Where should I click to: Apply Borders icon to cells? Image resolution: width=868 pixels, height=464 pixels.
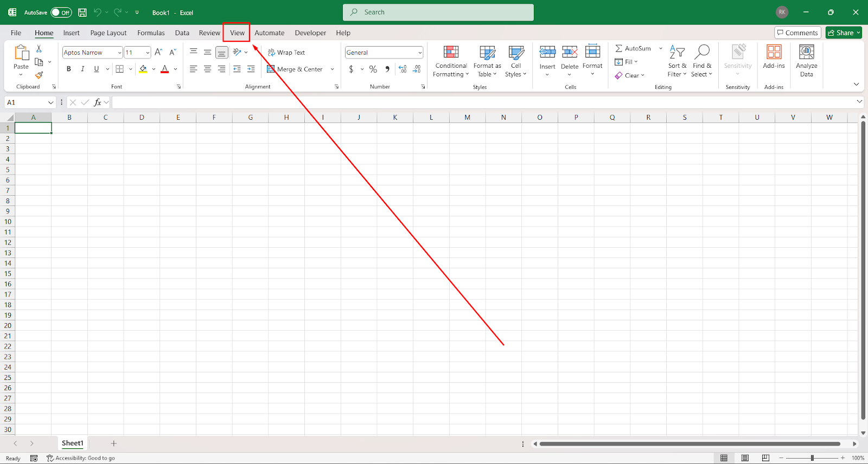pos(120,69)
